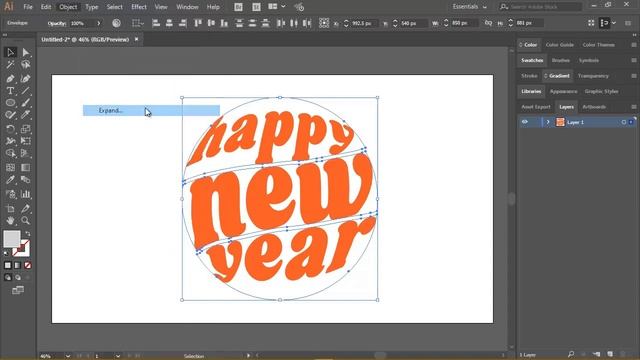The height and width of the screenshot is (360, 640).
Task: Select the Pen tool
Action: pyautogui.click(x=11, y=78)
